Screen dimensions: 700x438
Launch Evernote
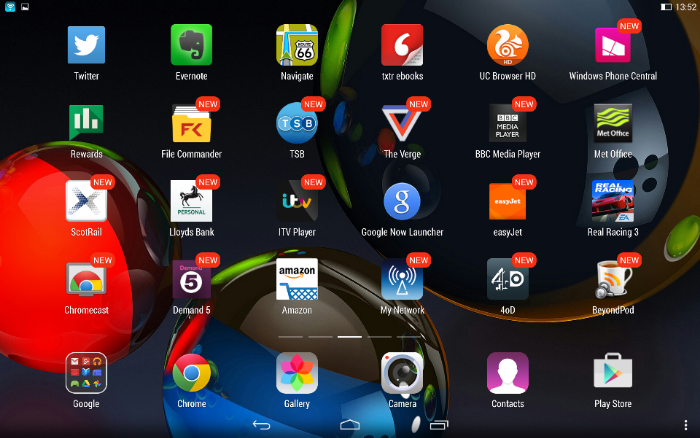tap(191, 45)
